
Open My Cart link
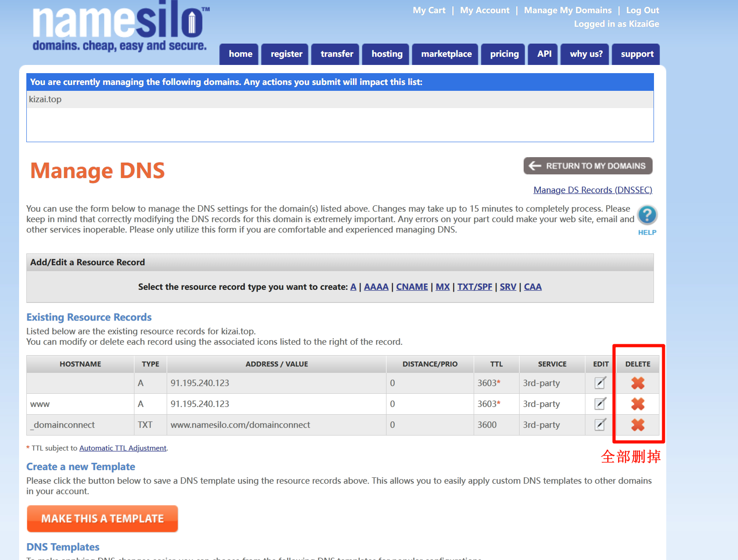click(429, 10)
